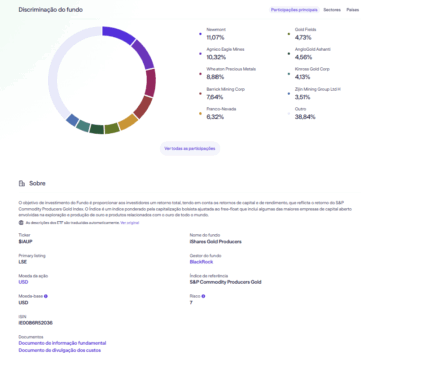Click the info icon next to Moeda-base
The width and height of the screenshot is (430, 368).
click(46, 296)
